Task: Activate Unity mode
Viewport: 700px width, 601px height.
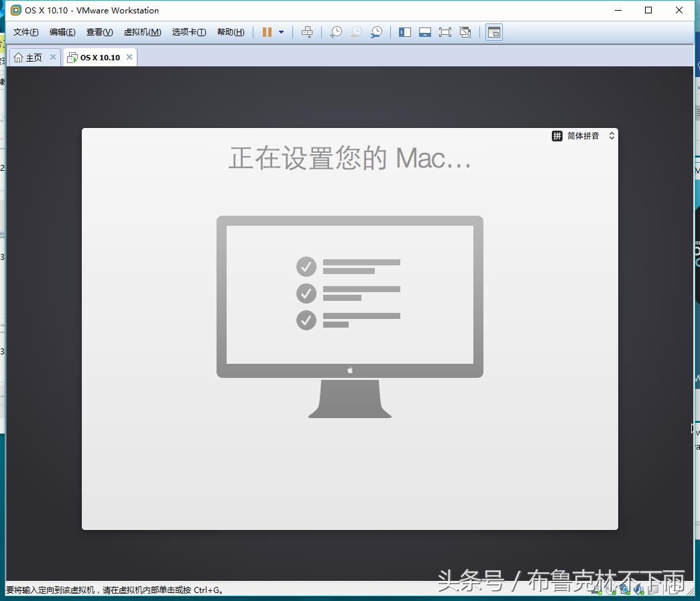Action: (x=465, y=31)
